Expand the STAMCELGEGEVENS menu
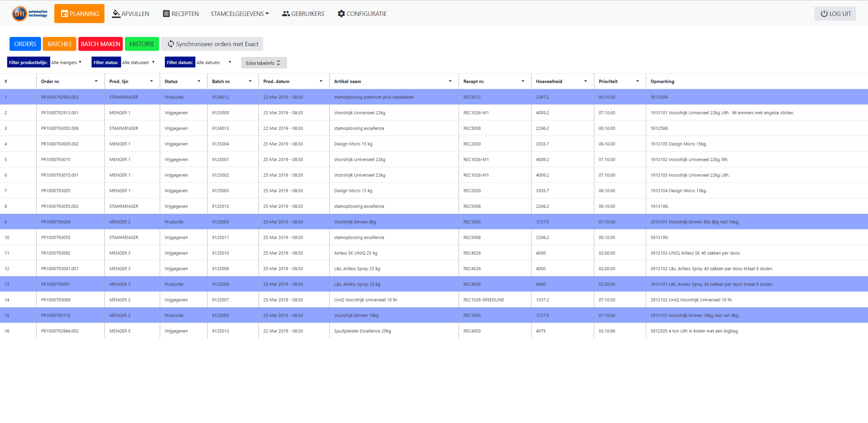The width and height of the screenshot is (868, 423). pos(239,13)
